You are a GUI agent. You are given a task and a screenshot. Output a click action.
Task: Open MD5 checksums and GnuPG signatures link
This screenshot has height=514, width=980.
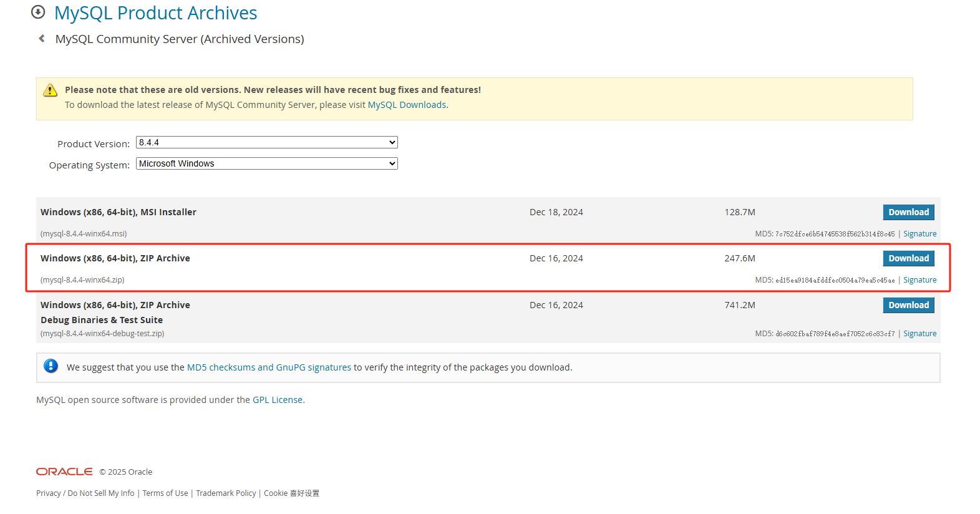pyautogui.click(x=269, y=367)
